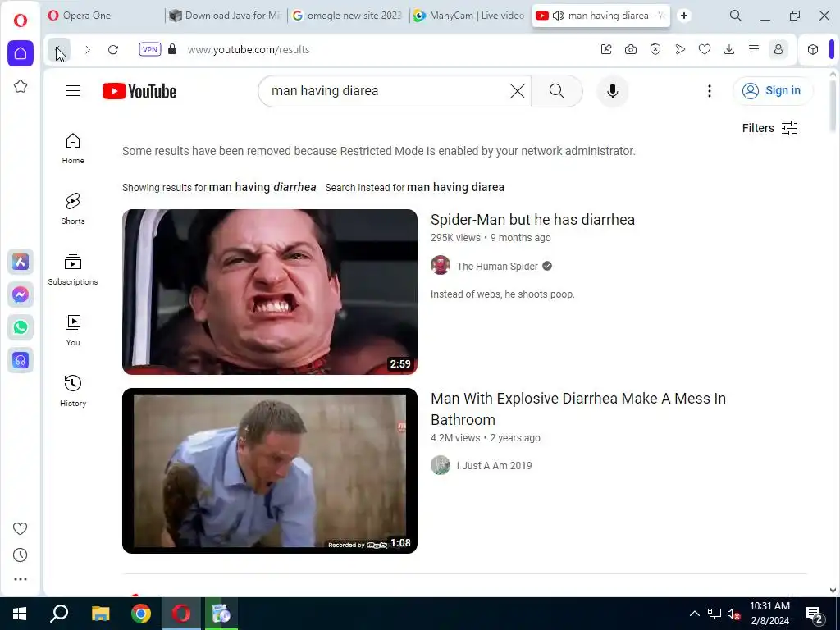The image size is (840, 630).
Task: Open Aria AI icon in sidebar
Action: pos(21,262)
